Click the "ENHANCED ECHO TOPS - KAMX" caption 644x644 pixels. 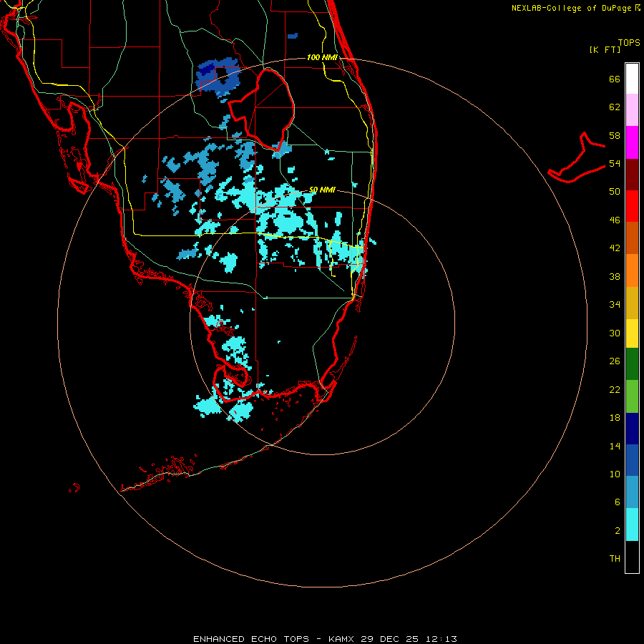(275, 639)
